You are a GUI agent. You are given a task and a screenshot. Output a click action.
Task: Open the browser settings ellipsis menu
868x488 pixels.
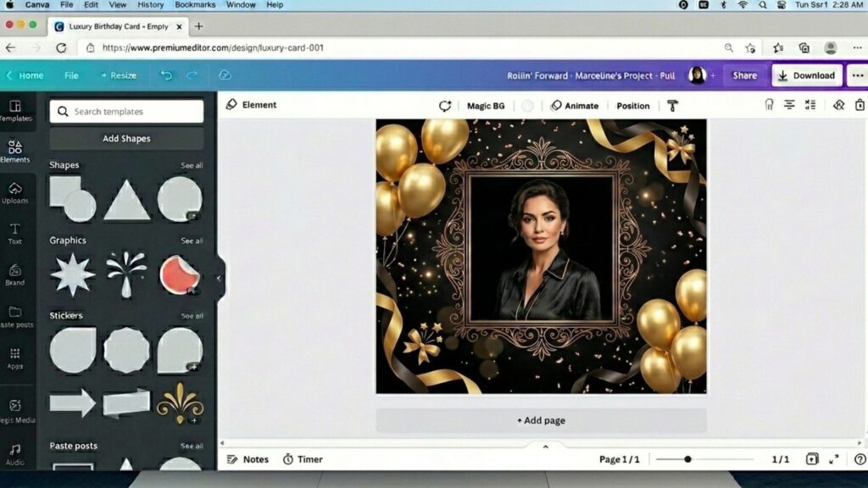[x=857, y=47]
